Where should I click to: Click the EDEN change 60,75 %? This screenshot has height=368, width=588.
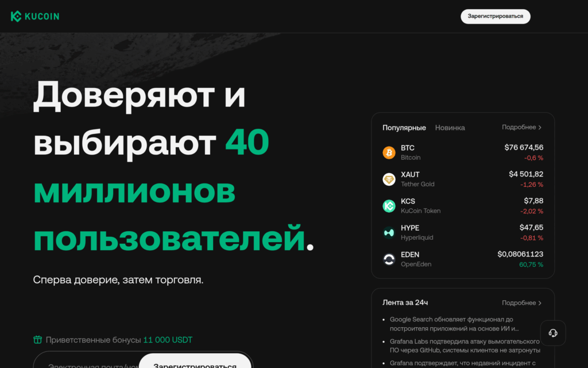[531, 264]
